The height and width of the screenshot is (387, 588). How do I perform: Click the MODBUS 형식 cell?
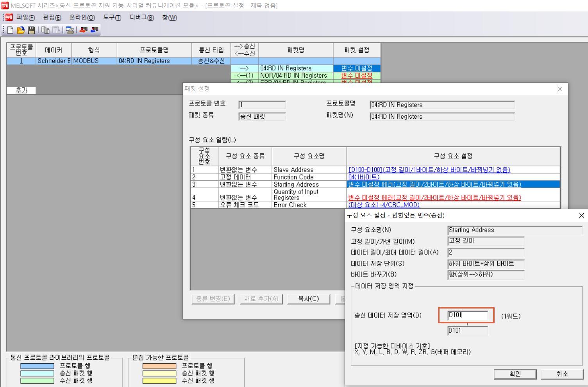(x=94, y=61)
